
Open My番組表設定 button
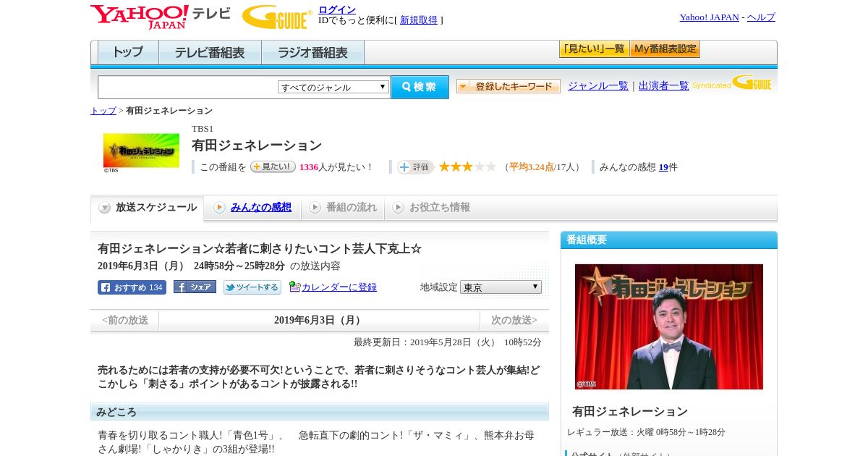click(665, 49)
